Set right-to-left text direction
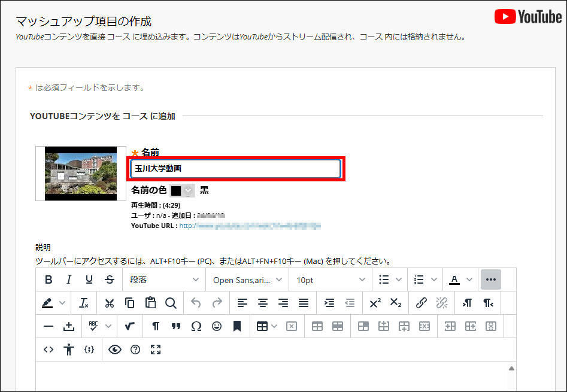The width and height of the screenshot is (567, 392). [x=488, y=303]
